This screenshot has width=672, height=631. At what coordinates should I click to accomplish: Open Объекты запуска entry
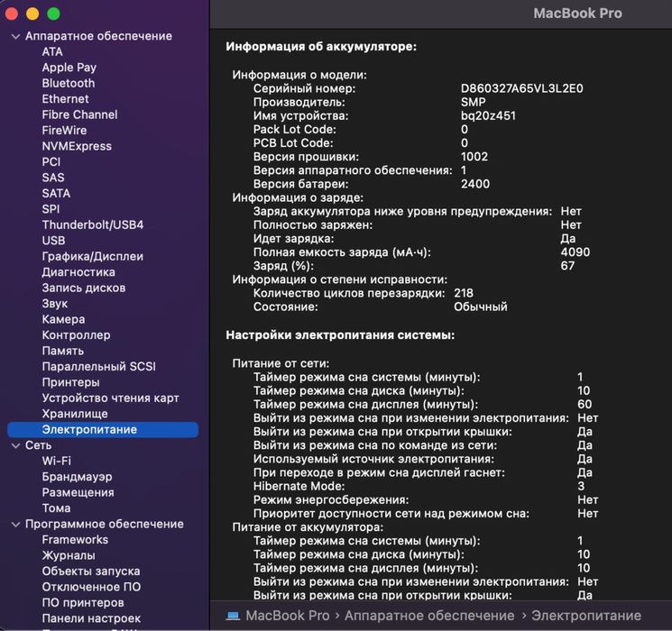(x=91, y=572)
